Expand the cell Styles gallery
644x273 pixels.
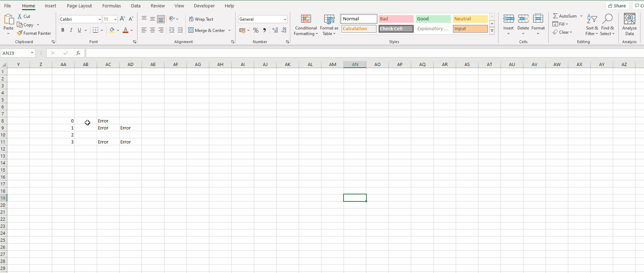pos(492,31)
